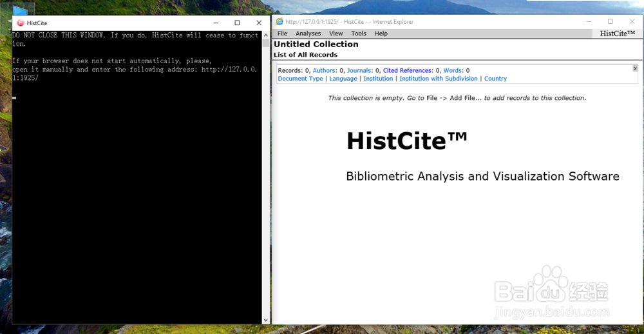The image size is (644, 334).
Task: Maximize the Internet Explorer window
Action: [x=611, y=21]
